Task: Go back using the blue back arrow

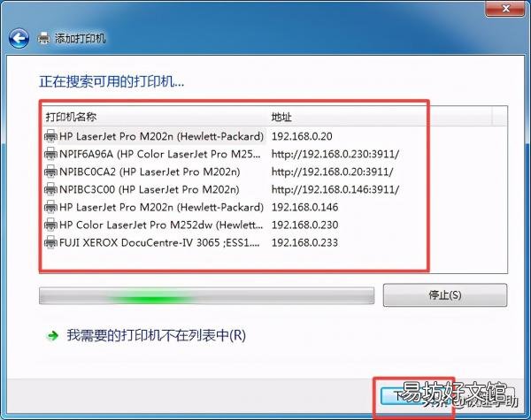Action: (19, 38)
